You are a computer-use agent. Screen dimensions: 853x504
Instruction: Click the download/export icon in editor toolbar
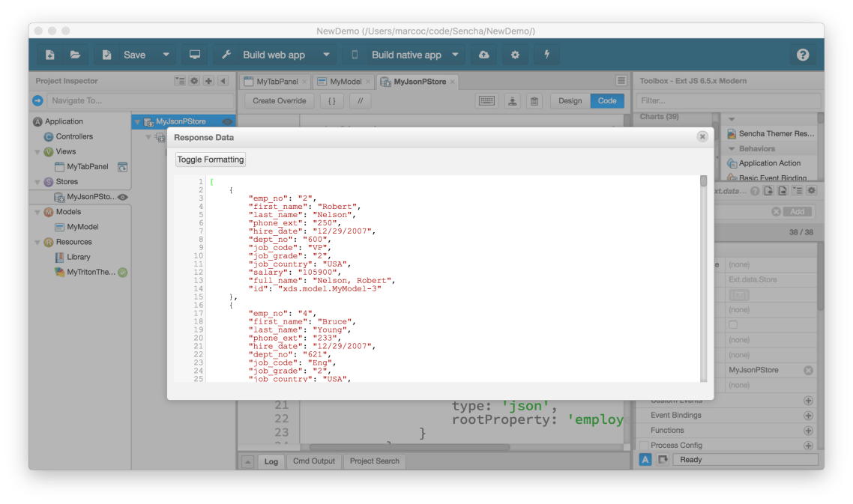point(512,100)
